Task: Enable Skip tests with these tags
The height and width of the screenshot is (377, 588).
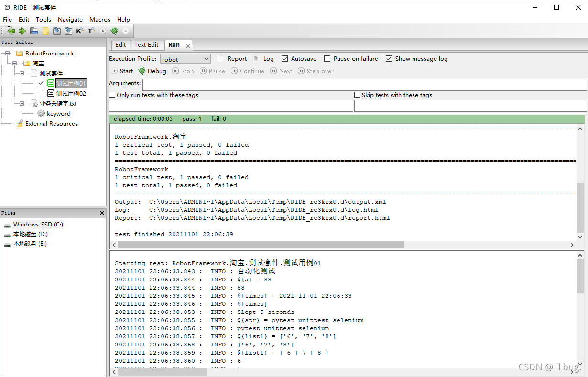Action: [358, 95]
